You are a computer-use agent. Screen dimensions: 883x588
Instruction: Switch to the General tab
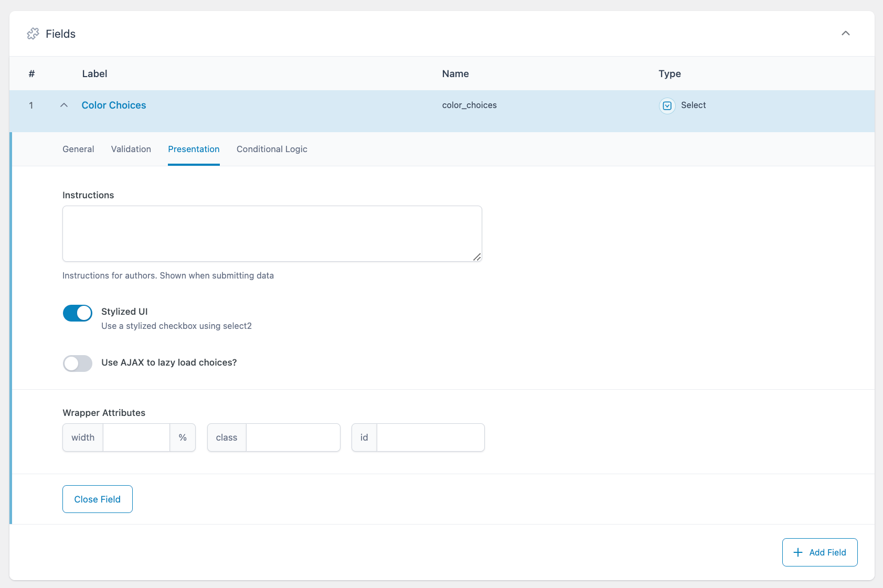click(78, 149)
